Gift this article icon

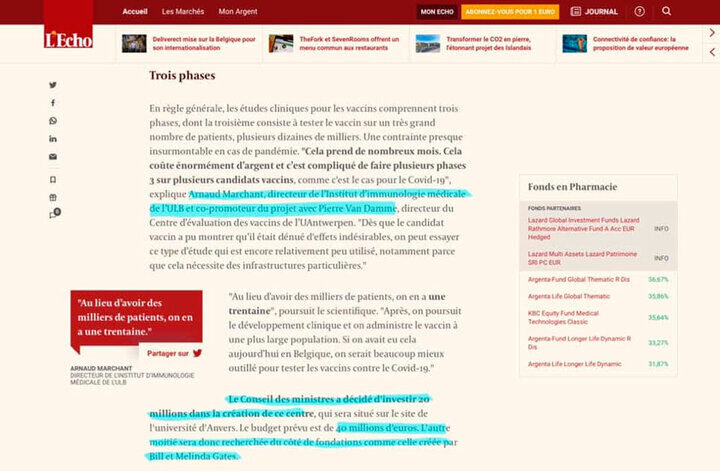pyautogui.click(x=53, y=197)
